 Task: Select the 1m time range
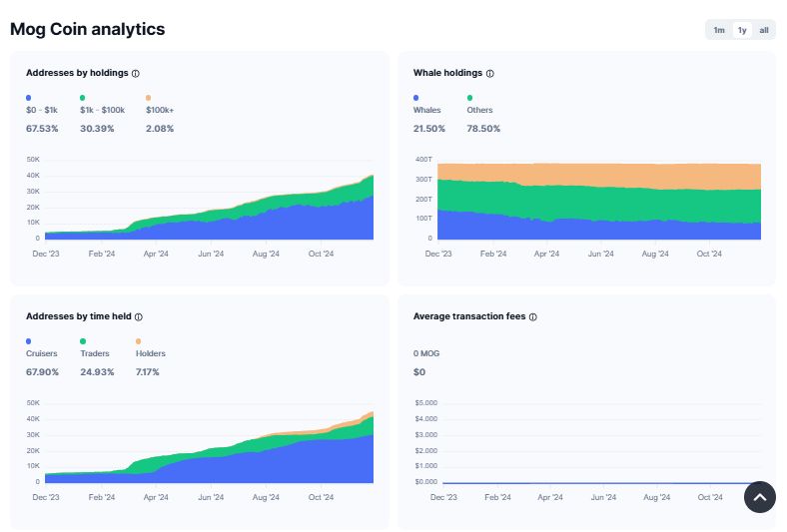tap(718, 30)
